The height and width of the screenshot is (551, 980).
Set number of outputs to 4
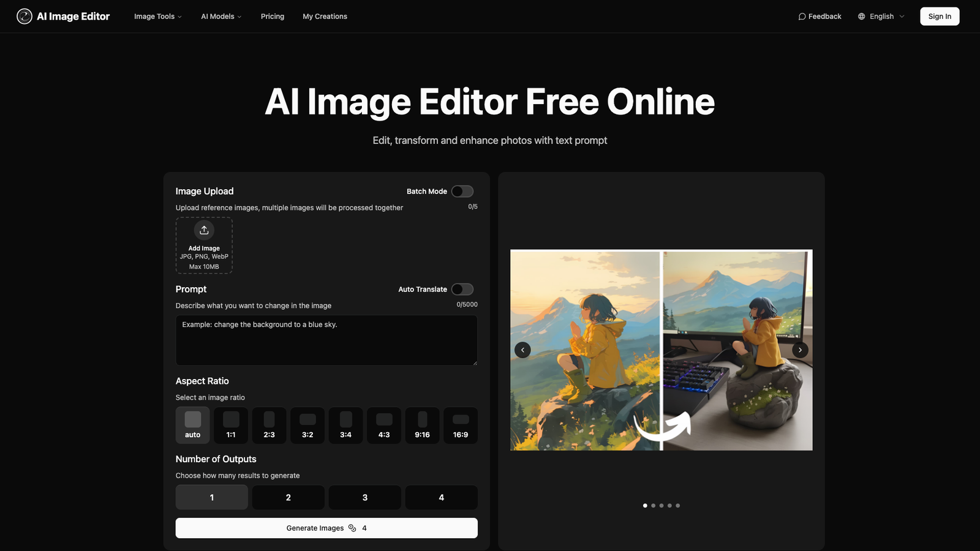442,497
